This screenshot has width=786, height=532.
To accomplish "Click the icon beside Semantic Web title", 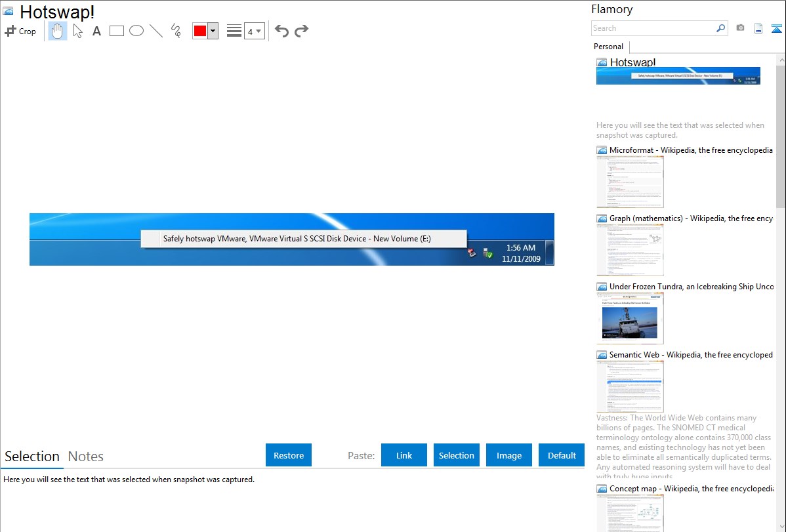I will pos(602,354).
